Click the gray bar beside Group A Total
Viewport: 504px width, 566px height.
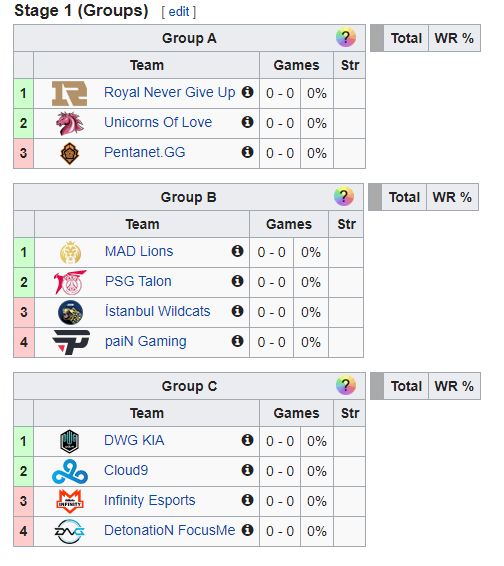(377, 38)
